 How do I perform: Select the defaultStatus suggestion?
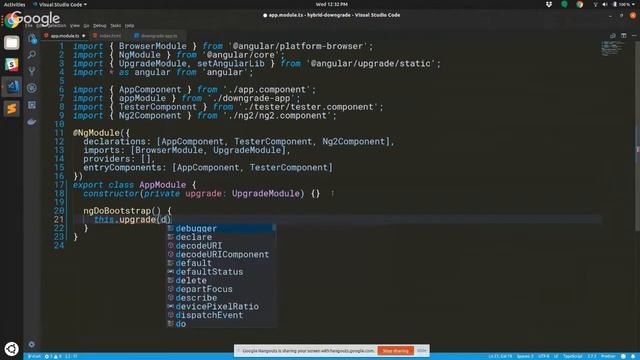tap(222, 272)
